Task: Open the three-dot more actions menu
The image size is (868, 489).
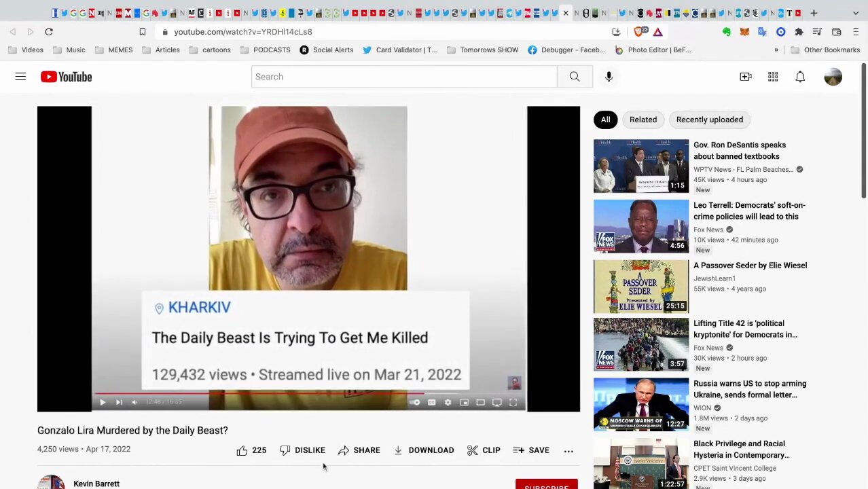Action: coord(568,450)
